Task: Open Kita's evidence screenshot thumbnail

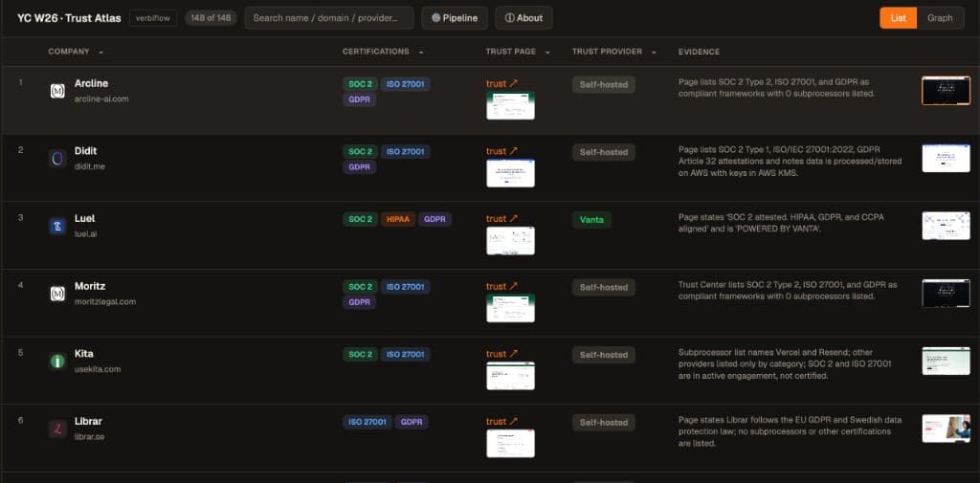Action: (946, 361)
